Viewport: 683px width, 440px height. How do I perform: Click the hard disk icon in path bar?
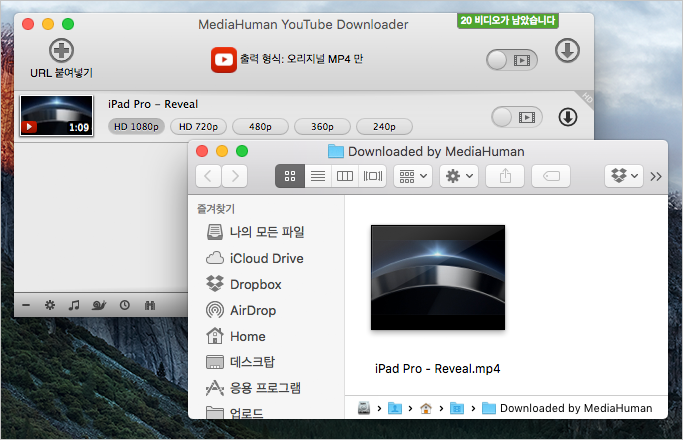364,408
